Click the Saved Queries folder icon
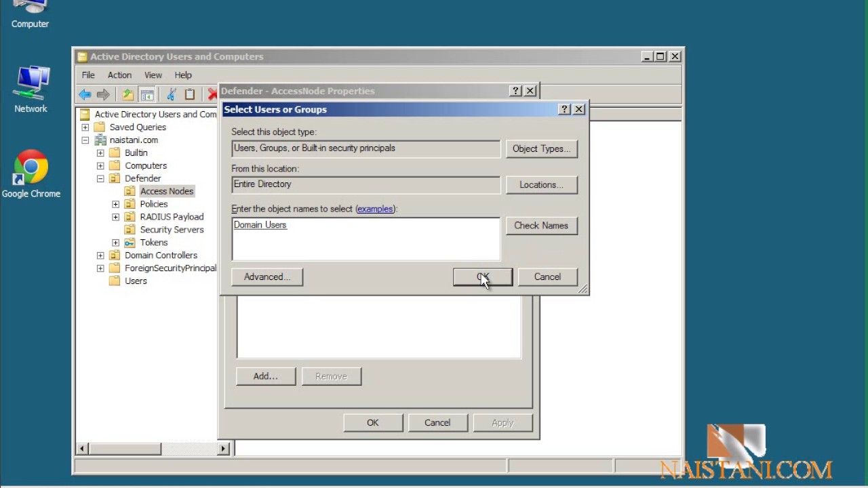This screenshot has height=488, width=868. pos(100,127)
